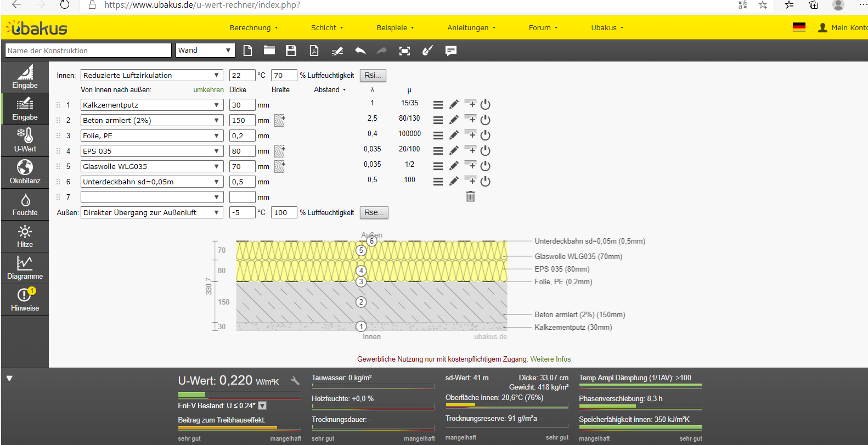
Task: Create a new construction document
Action: click(248, 50)
